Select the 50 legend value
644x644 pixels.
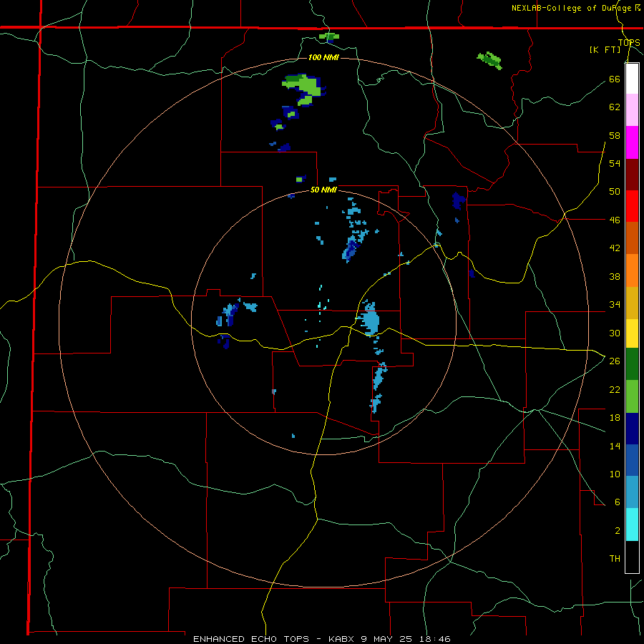615,192
